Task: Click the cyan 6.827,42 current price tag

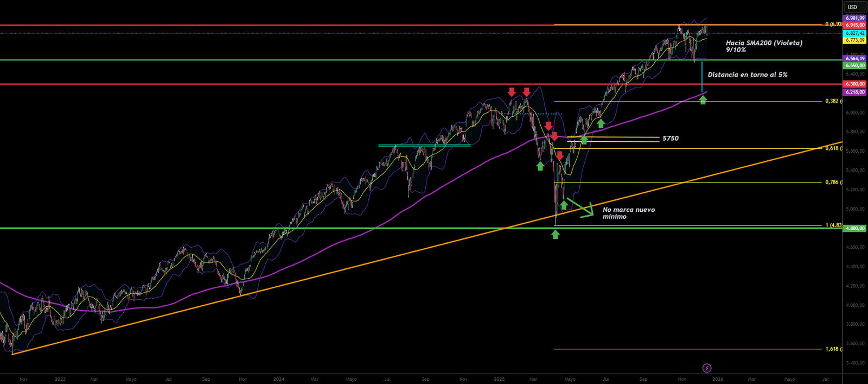Action: coord(855,33)
